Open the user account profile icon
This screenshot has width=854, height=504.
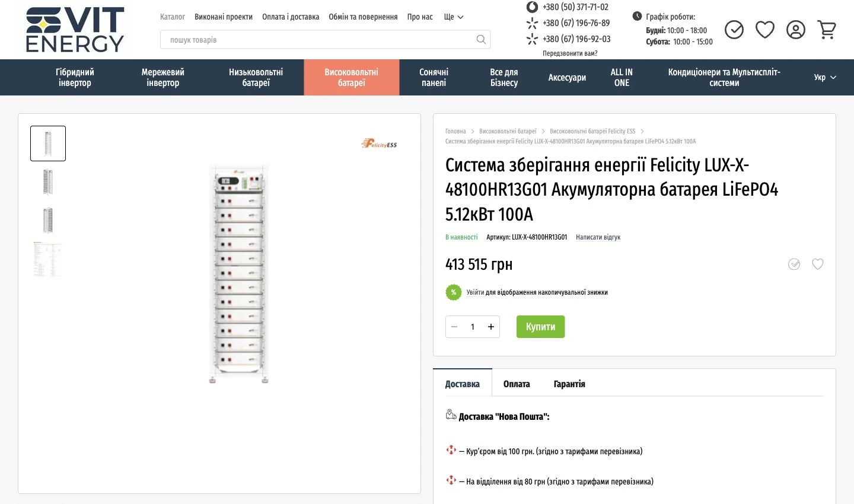pyautogui.click(x=796, y=30)
